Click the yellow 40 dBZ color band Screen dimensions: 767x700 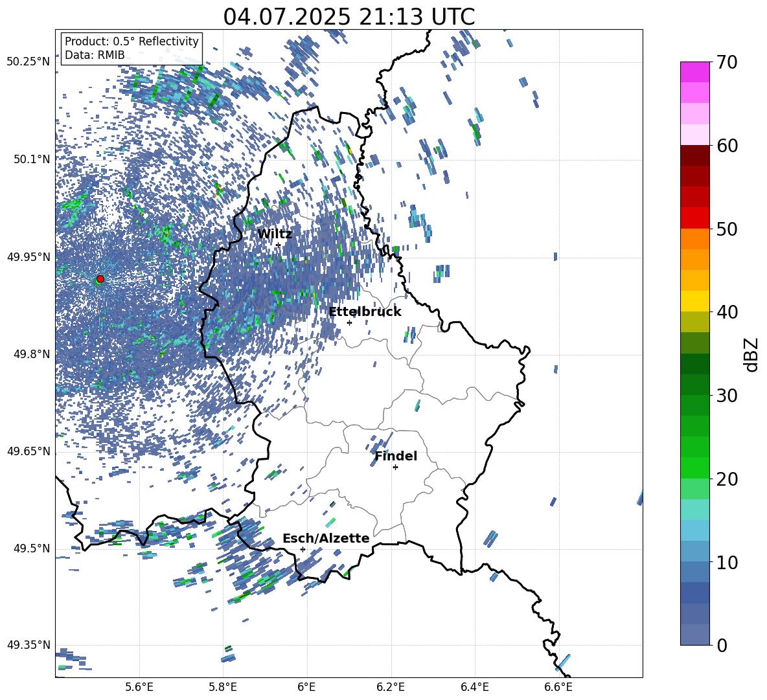pyautogui.click(x=694, y=301)
